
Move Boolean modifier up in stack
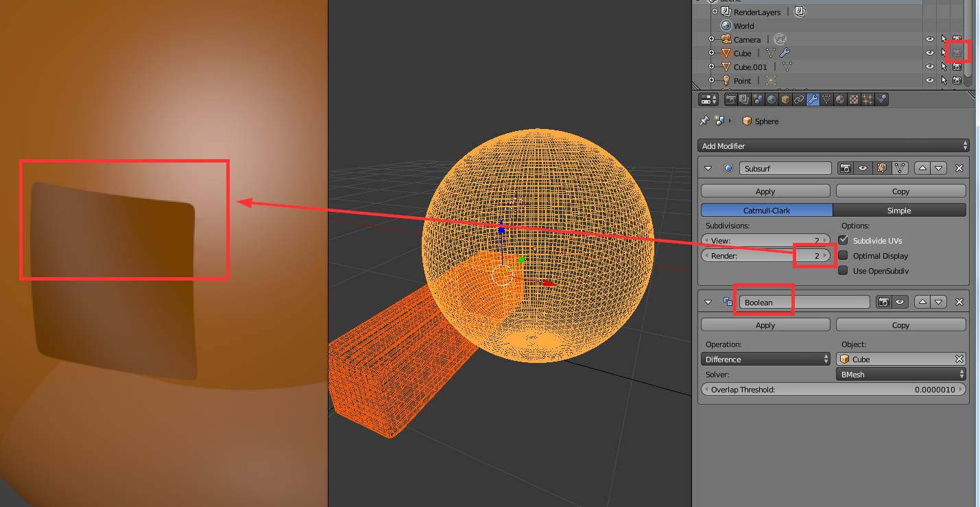[x=923, y=302]
